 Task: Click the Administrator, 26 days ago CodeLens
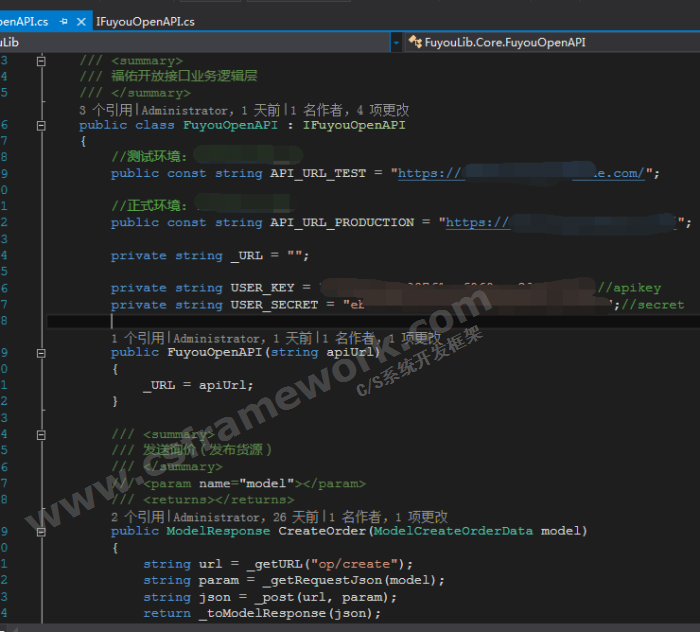[x=245, y=517]
